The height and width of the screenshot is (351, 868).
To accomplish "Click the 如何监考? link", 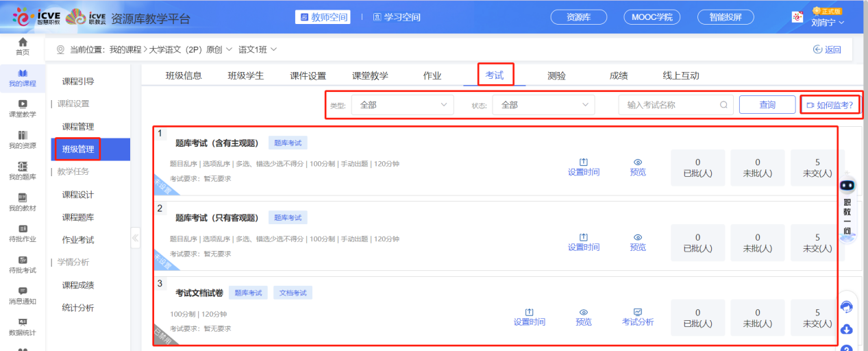I will (x=832, y=105).
